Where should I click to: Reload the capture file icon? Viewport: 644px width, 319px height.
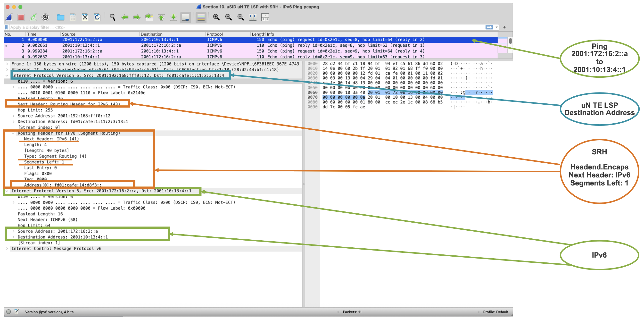97,17
